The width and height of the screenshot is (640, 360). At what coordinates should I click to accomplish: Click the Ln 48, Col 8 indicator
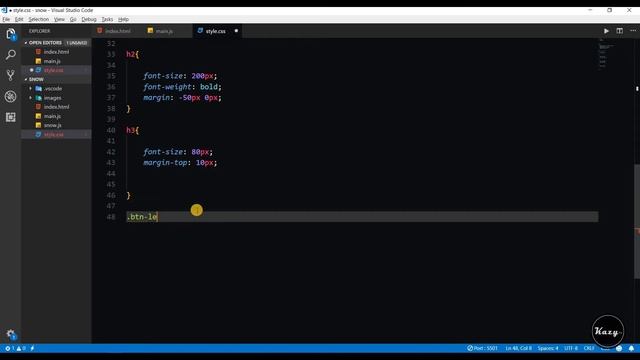tap(518, 348)
